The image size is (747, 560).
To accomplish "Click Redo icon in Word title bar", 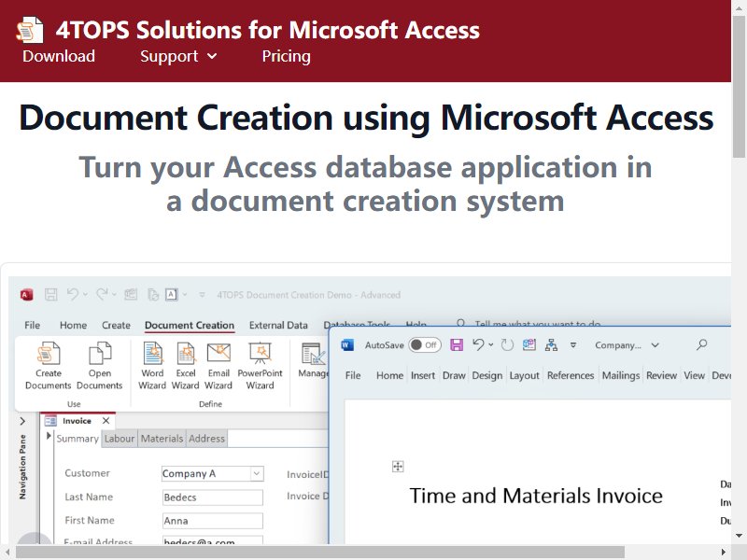I will (507, 344).
